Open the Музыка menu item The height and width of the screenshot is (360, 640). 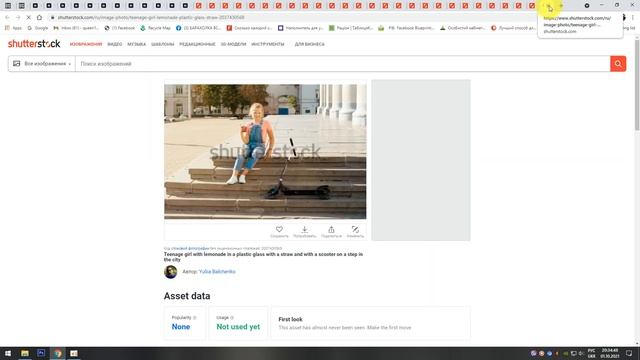[x=136, y=44]
